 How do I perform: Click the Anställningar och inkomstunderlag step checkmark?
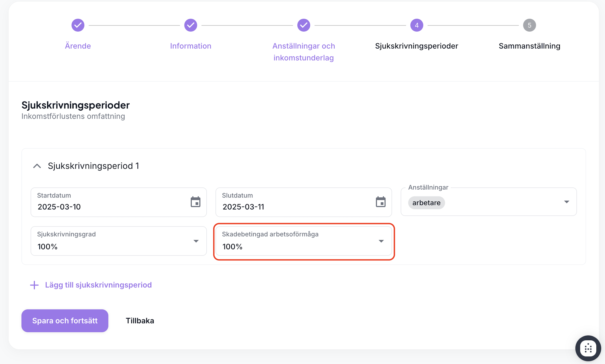[x=303, y=25]
